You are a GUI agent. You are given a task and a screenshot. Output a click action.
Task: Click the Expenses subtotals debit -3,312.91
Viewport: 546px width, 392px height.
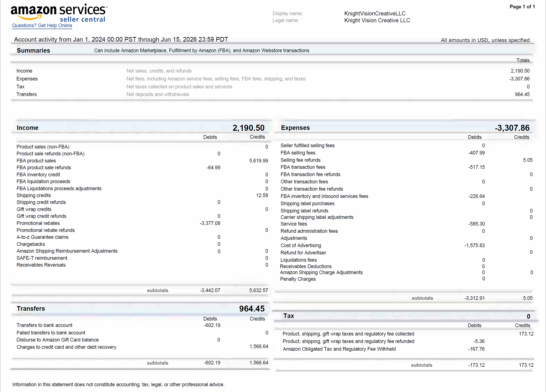coord(474,298)
